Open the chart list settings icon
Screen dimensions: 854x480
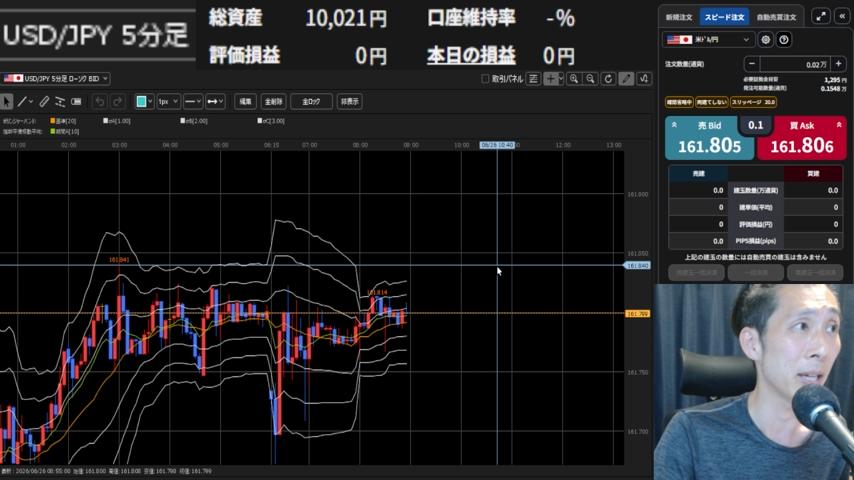(534, 79)
